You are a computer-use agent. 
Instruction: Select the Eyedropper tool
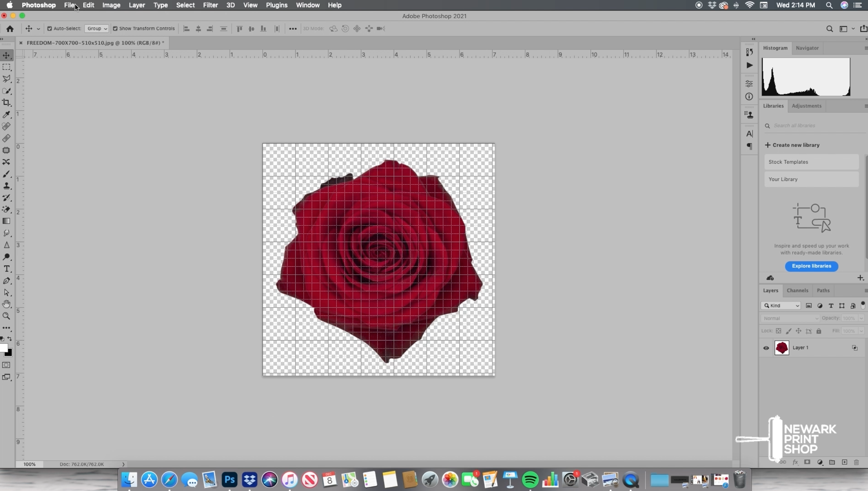(x=6, y=114)
